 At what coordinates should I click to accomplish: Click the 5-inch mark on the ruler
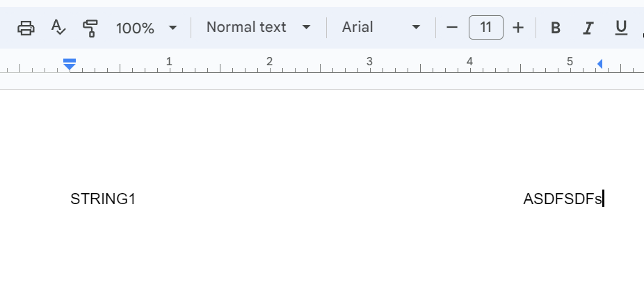570,62
